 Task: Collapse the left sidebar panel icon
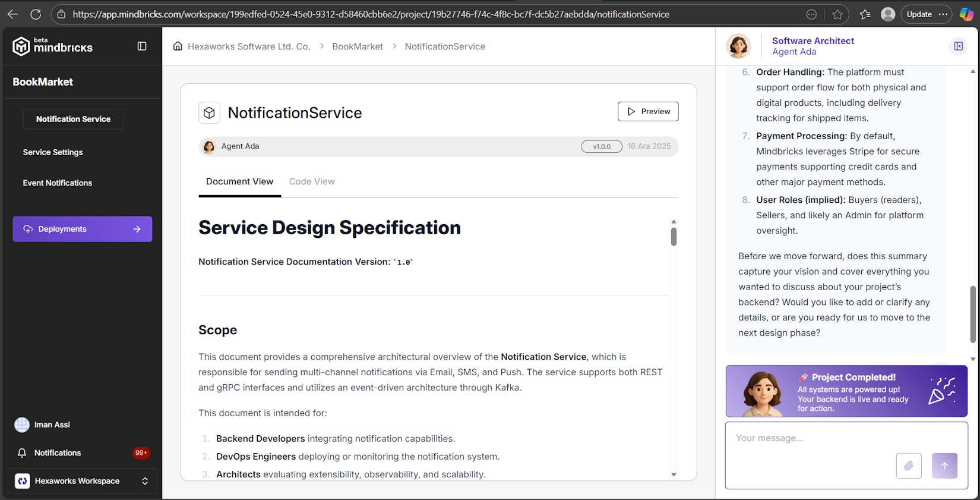(x=142, y=46)
